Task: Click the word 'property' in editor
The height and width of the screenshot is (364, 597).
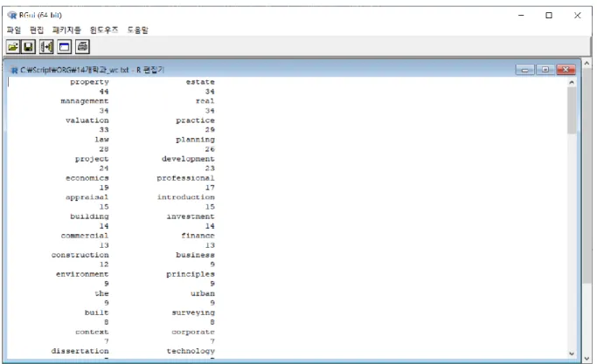Action: pyautogui.click(x=89, y=82)
